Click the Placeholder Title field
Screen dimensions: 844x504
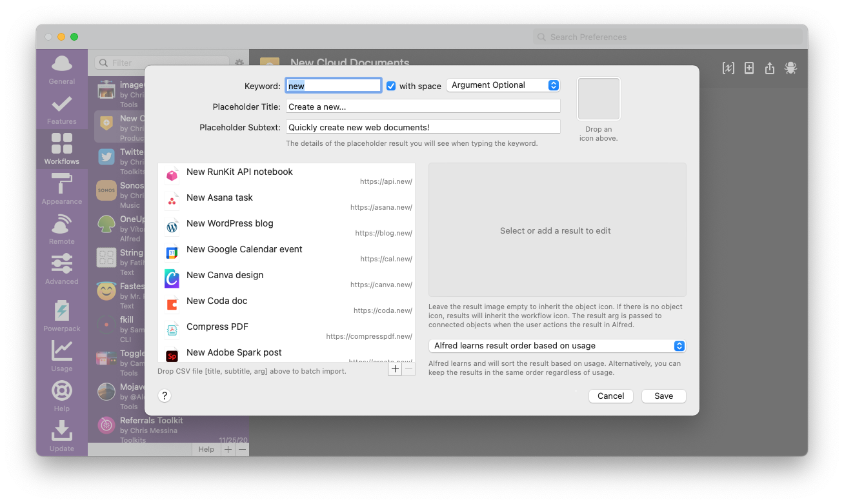coord(423,106)
